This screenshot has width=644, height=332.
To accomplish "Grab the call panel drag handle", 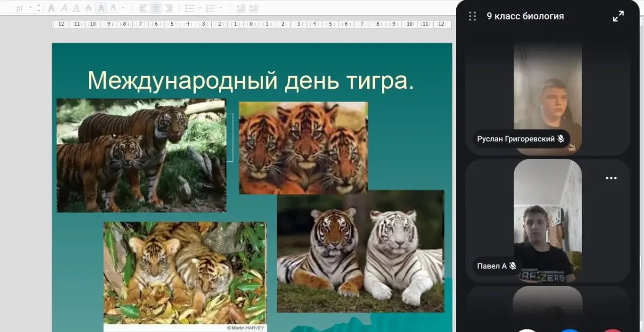I will pyautogui.click(x=472, y=16).
